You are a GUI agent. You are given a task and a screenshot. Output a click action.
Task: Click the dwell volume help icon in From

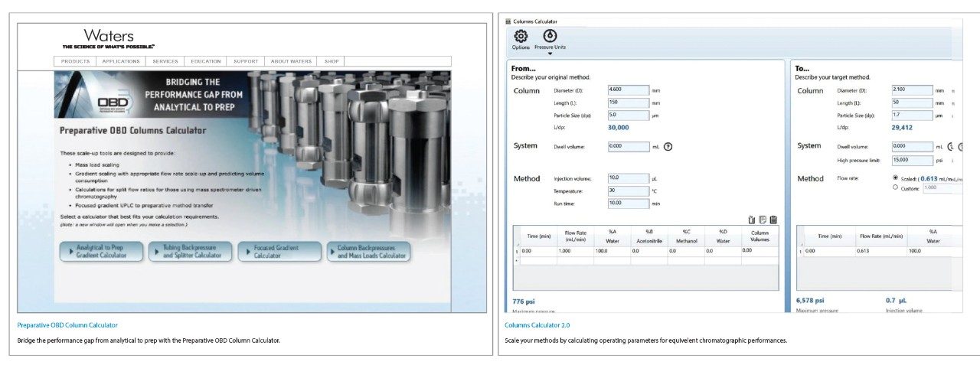tap(668, 146)
